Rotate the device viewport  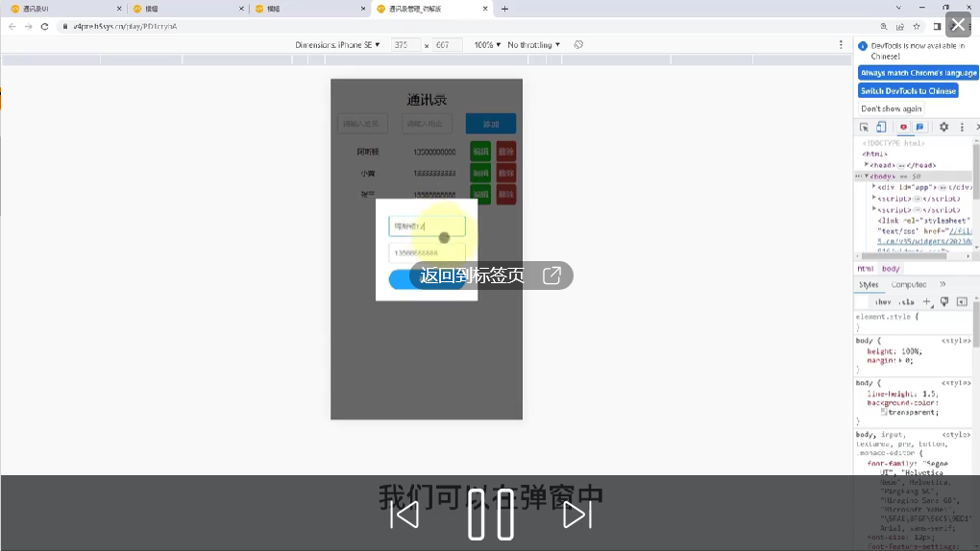click(x=578, y=45)
